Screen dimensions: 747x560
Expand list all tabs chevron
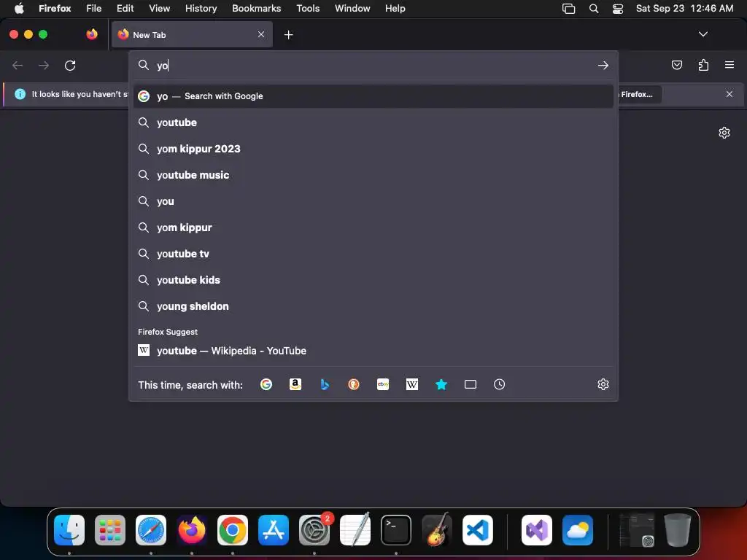(x=703, y=34)
